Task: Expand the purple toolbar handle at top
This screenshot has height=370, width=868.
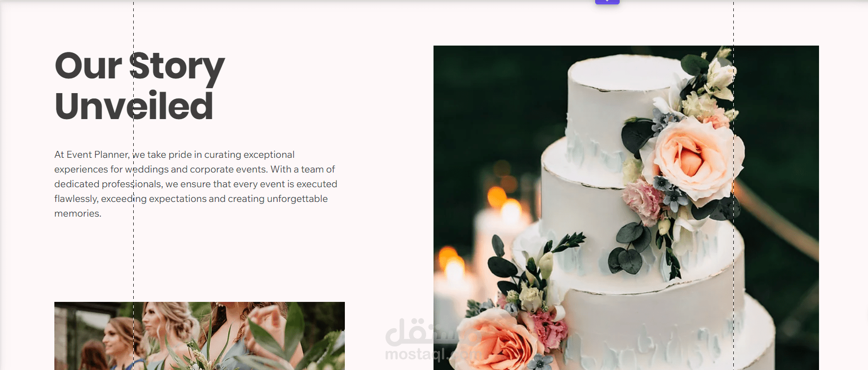Action: click(607, 2)
